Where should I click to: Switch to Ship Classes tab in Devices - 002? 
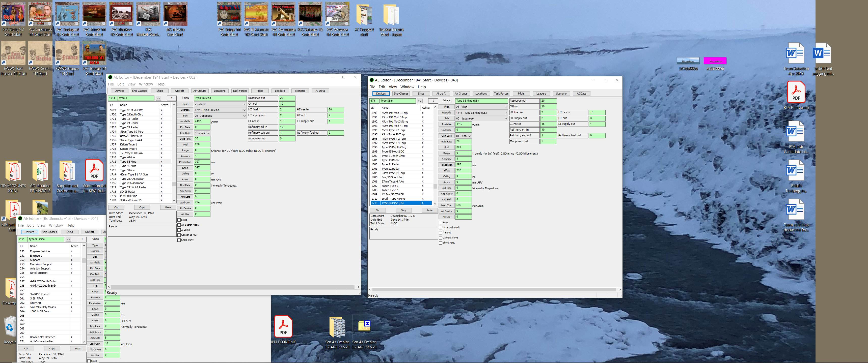pyautogui.click(x=139, y=90)
